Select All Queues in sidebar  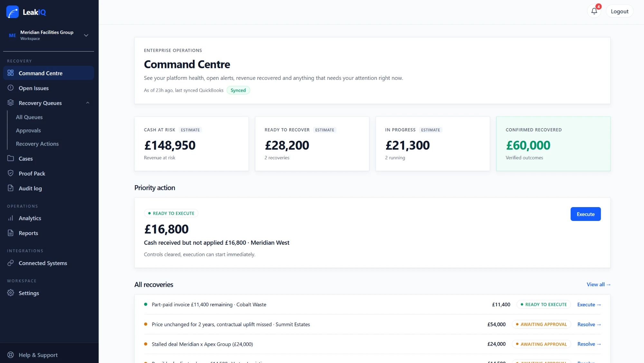coord(29,117)
